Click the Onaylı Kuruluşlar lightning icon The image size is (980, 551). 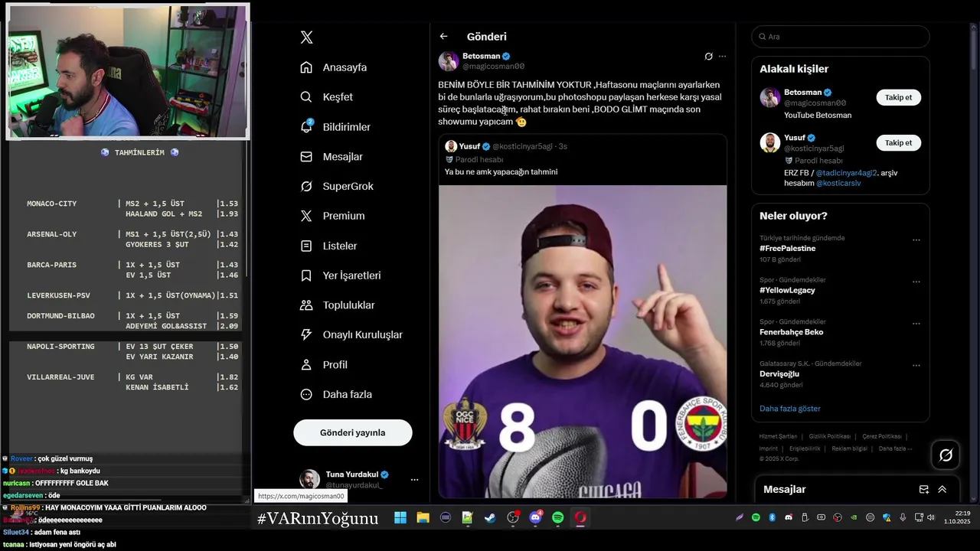(x=306, y=334)
